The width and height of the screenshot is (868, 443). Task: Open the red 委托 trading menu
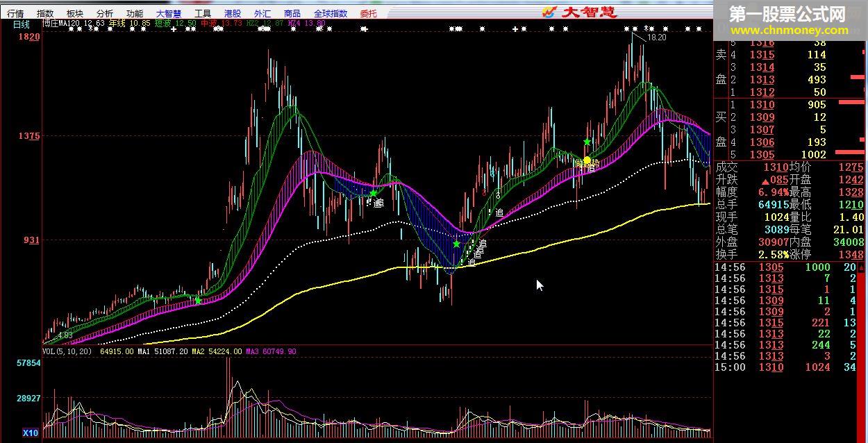coord(369,13)
